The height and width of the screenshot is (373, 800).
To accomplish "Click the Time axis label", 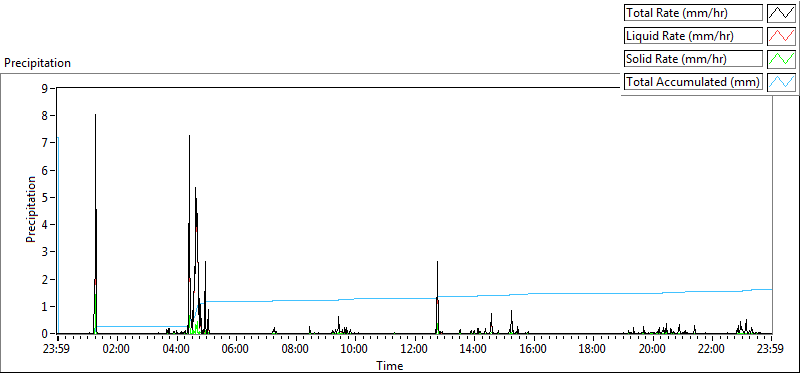I will tap(390, 365).
